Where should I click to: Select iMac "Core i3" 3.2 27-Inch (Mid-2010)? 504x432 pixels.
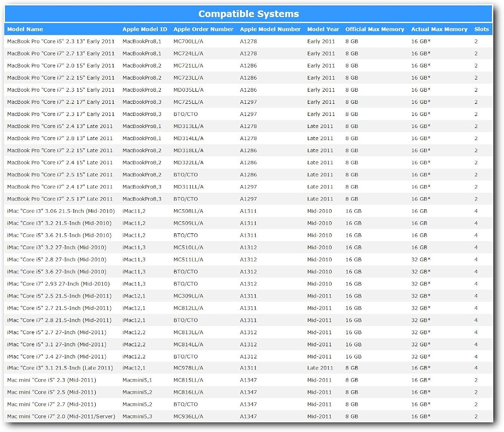[x=56, y=248]
